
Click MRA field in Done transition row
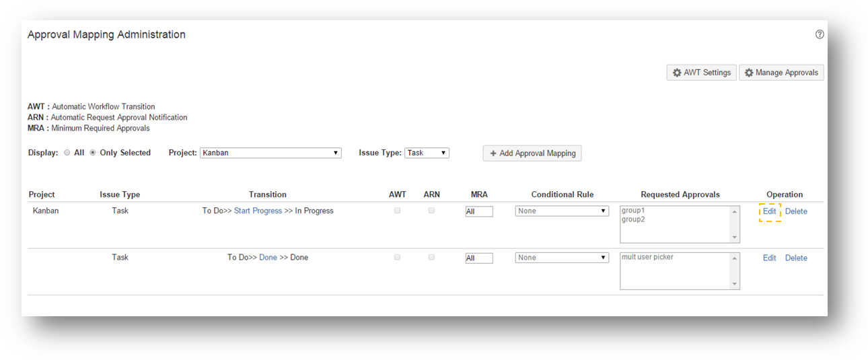pos(478,258)
